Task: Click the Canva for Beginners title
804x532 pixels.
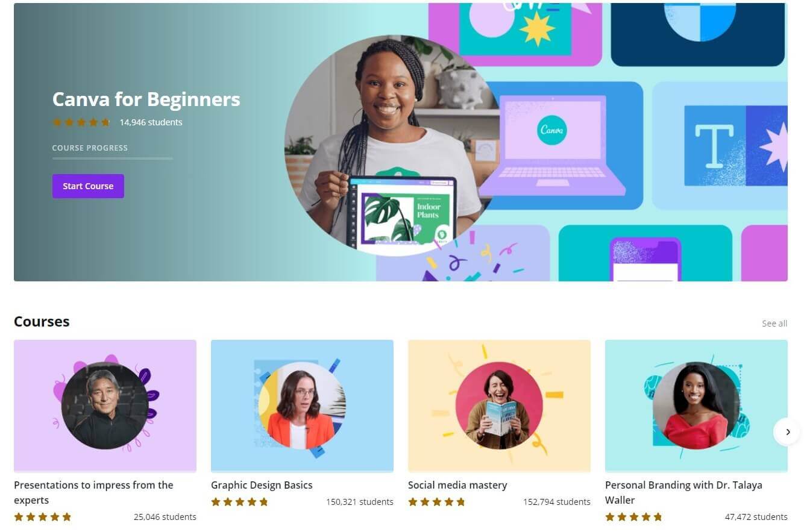Action: point(146,99)
